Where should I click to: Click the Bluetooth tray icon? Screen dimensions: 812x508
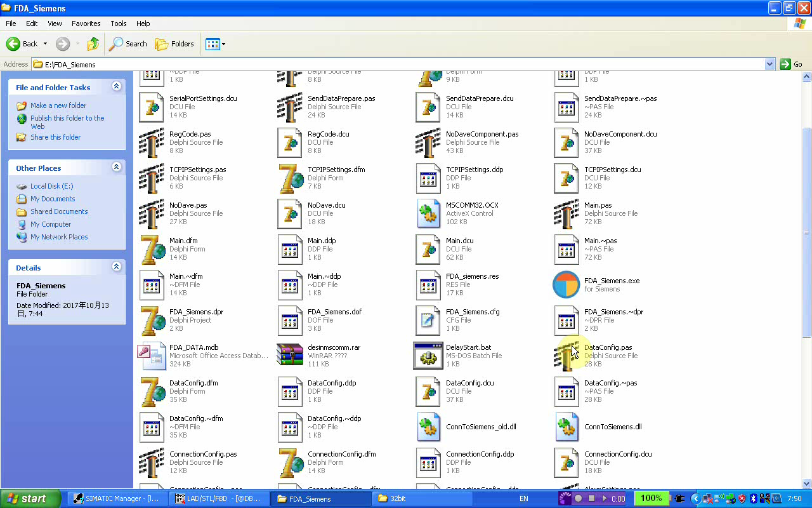click(x=754, y=498)
